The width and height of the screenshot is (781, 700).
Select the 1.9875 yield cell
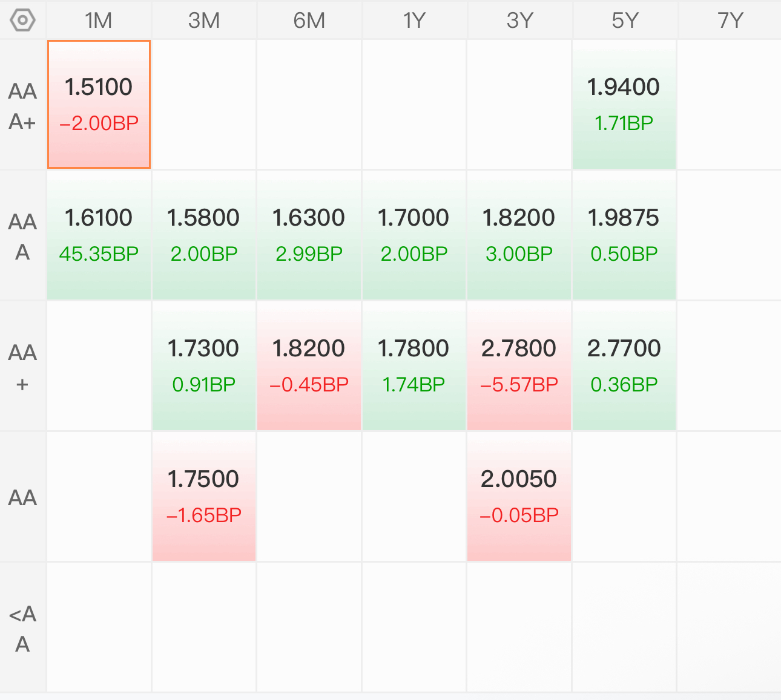[x=624, y=235]
